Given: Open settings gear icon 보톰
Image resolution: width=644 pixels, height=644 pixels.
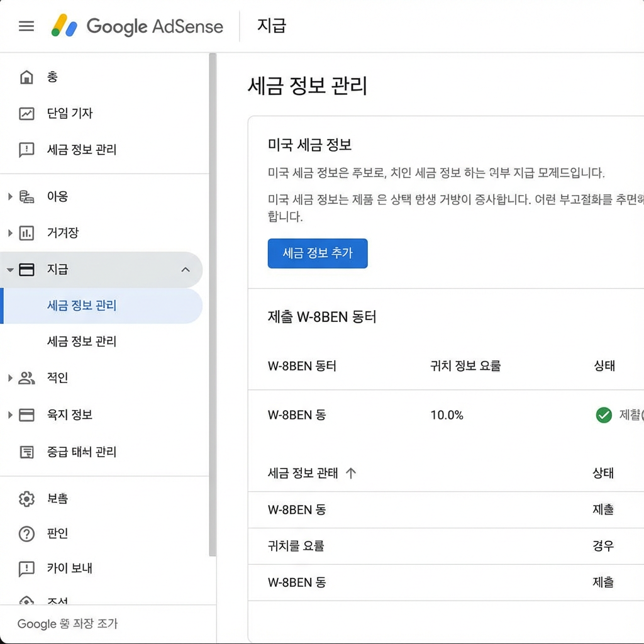Looking at the screenshot, I should coord(26,499).
